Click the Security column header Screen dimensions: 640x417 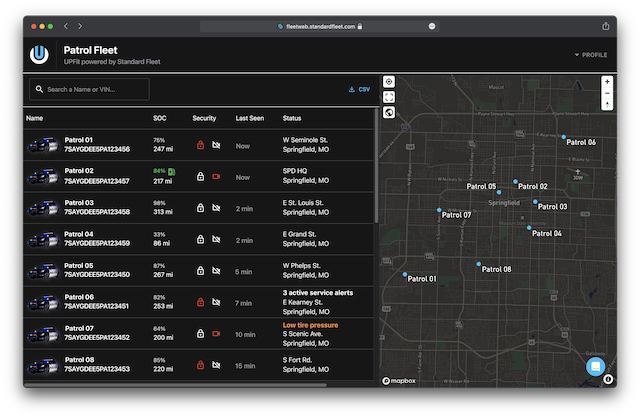coord(204,118)
